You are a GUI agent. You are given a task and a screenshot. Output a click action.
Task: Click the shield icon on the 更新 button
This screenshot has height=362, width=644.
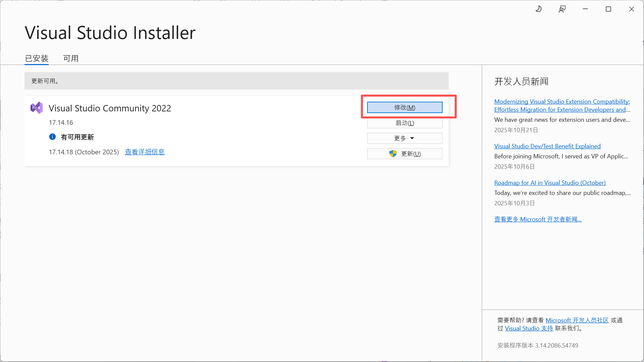(393, 154)
